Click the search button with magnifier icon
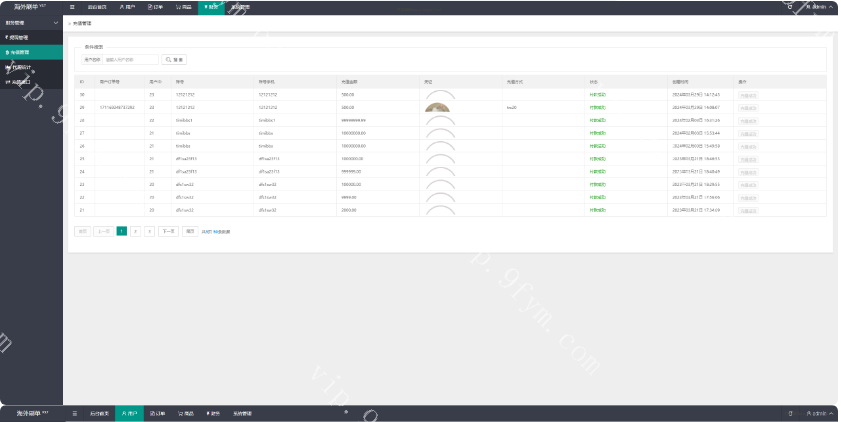The image size is (841, 422). tap(173, 60)
